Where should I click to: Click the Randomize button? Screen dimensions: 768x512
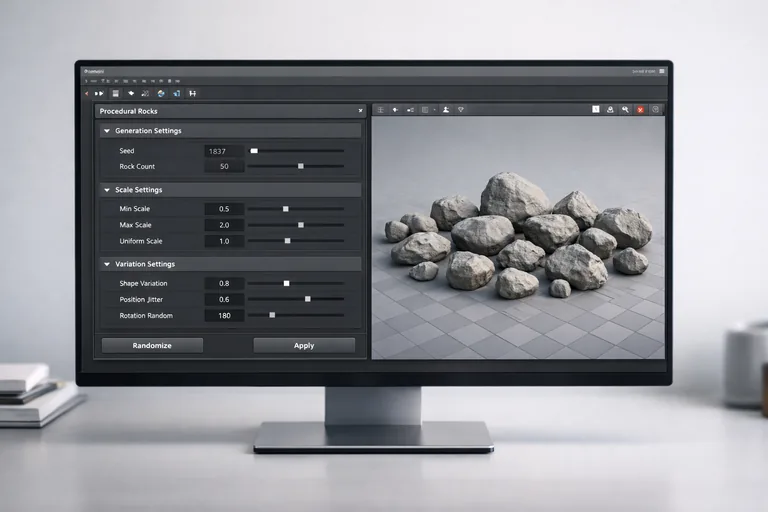pyautogui.click(x=152, y=345)
